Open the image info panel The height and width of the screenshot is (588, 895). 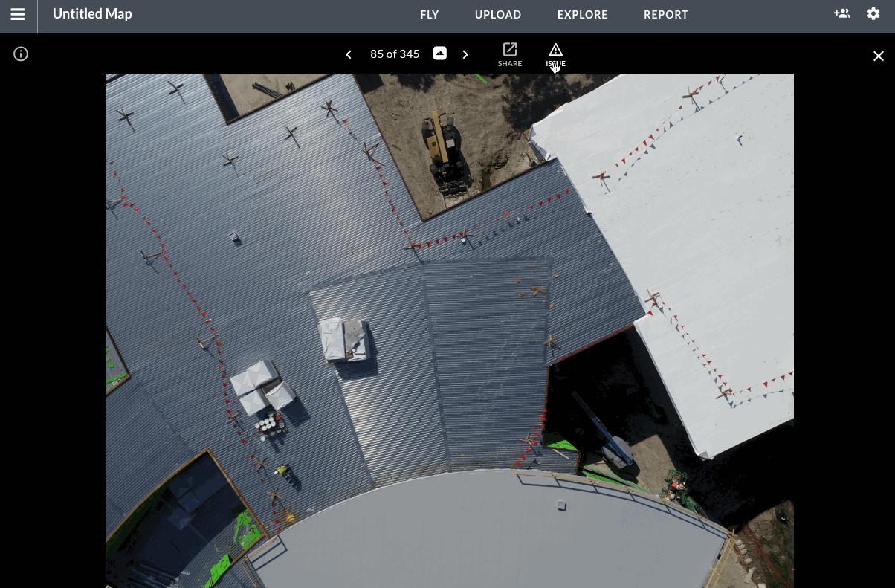pyautogui.click(x=20, y=54)
